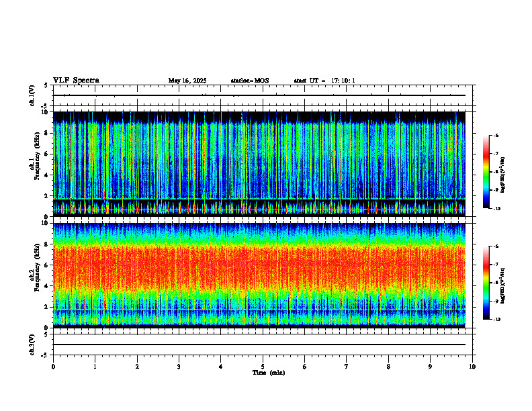Image resolution: width=532 pixels, height=411 pixels.
Task: Click the ch.1 voltage waveform trace
Action: pyautogui.click(x=259, y=95)
